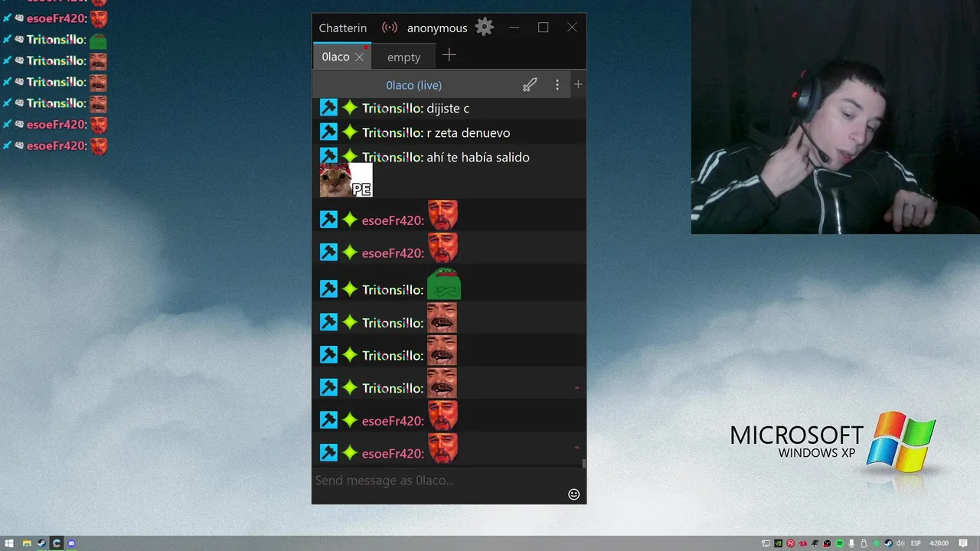Screen dimensions: 980x551
Task: Close the 0laco tab with its X
Action: pos(359,57)
